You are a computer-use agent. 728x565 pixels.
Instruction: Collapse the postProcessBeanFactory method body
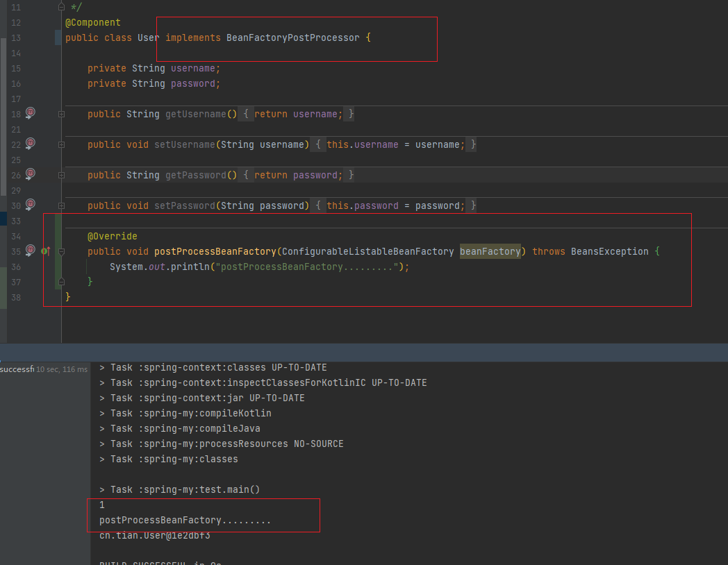(x=61, y=252)
